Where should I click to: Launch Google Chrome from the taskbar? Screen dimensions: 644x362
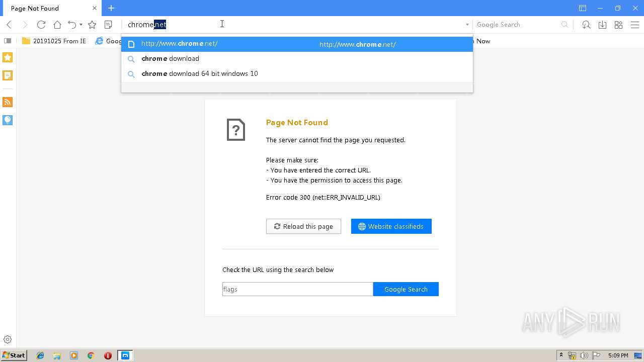91,355
